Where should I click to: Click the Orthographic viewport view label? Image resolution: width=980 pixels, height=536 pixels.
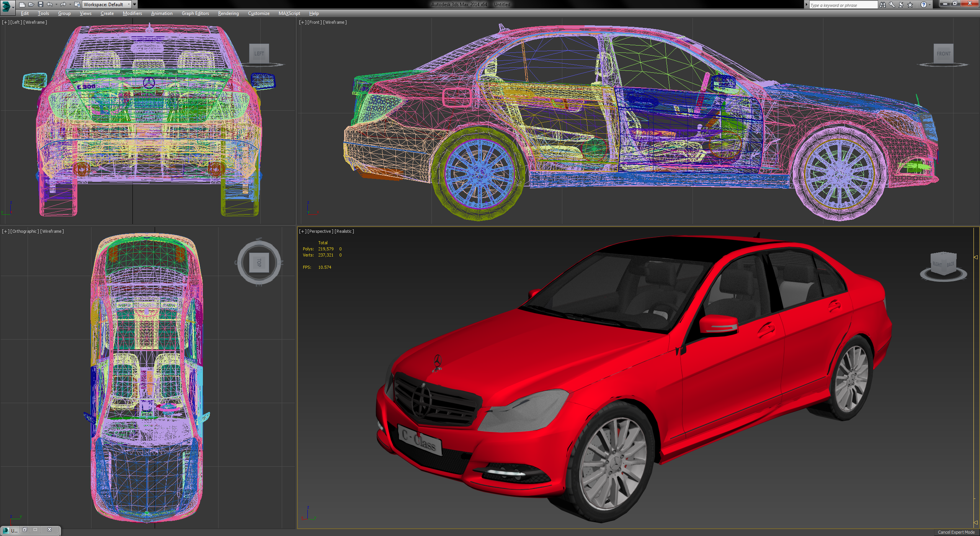click(x=24, y=231)
